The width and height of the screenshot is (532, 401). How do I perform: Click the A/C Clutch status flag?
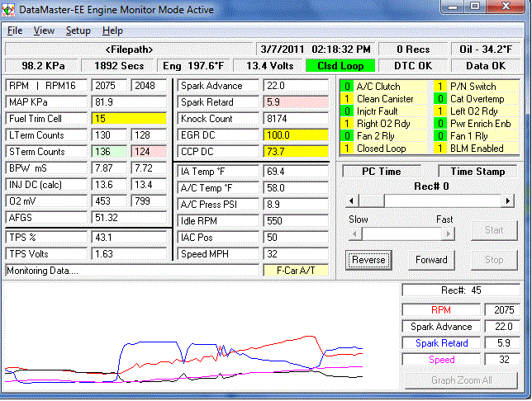pyautogui.click(x=382, y=87)
